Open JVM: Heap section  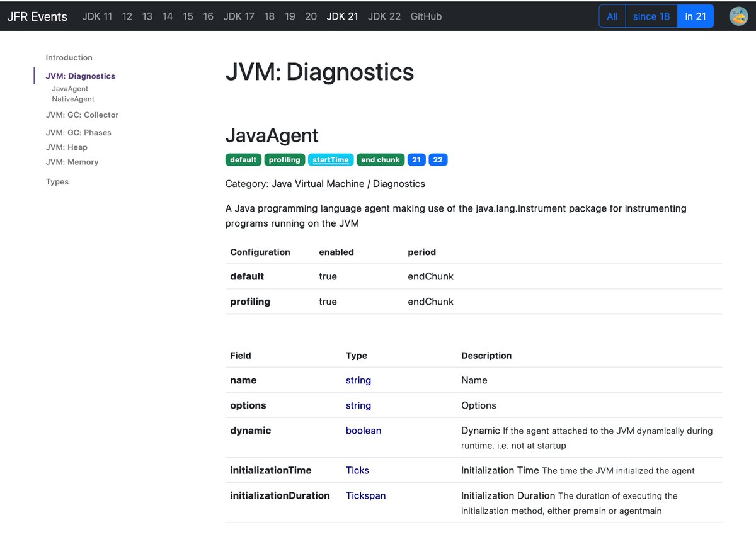point(67,147)
